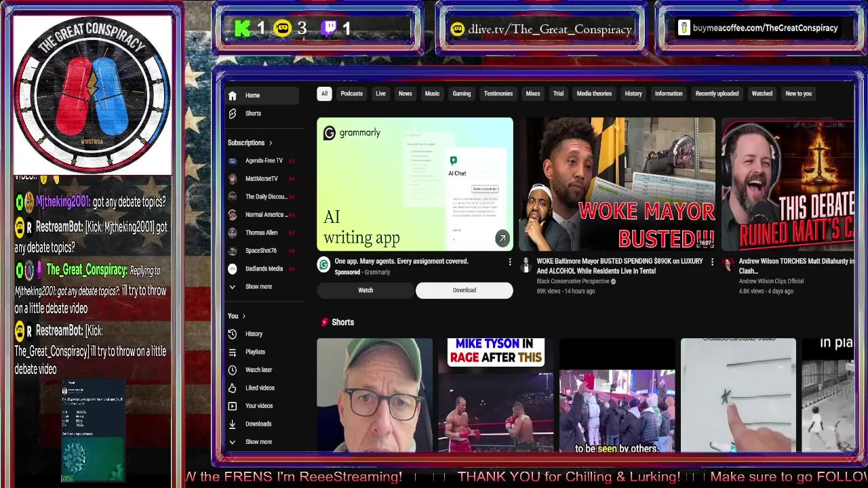Open Short showing hand drawing star
868x488 pixels.
point(738,394)
